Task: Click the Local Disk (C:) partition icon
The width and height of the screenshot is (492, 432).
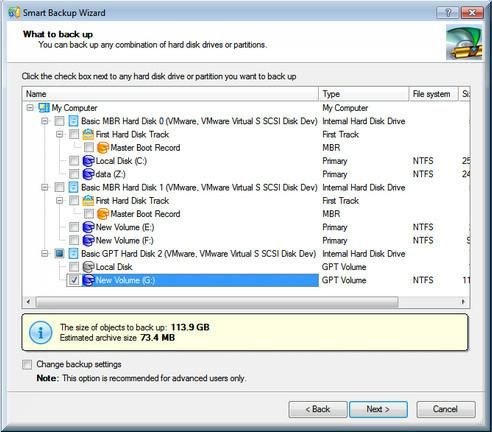Action: [x=88, y=161]
